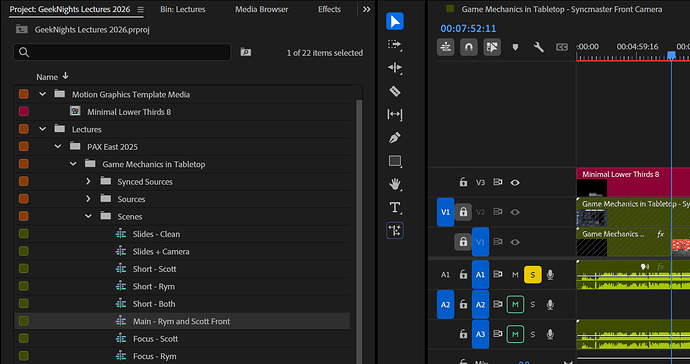Show hidden panel tabs with double chevron
The image size is (690, 364).
tap(367, 9)
